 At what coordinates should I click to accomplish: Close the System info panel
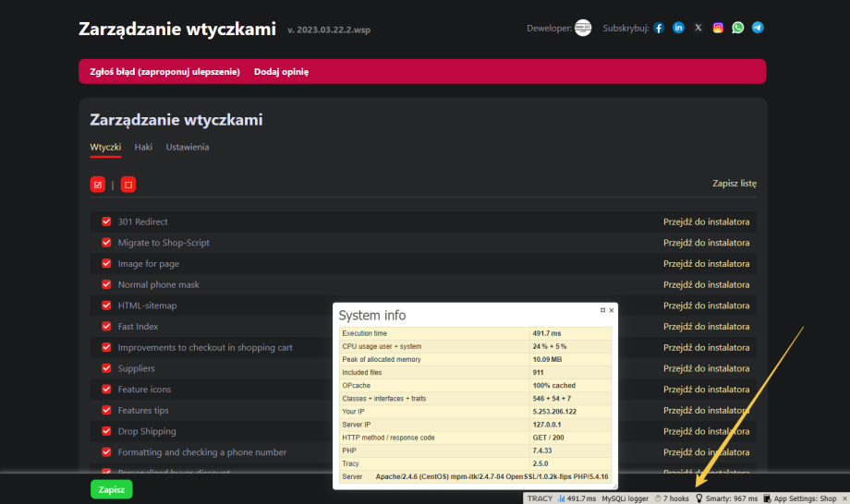point(612,310)
